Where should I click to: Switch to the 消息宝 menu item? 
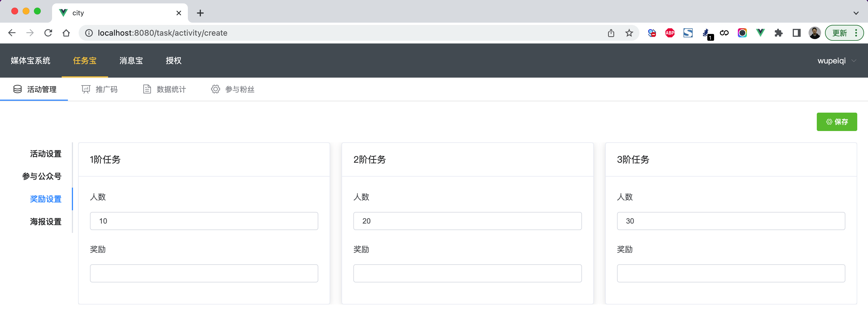click(131, 61)
